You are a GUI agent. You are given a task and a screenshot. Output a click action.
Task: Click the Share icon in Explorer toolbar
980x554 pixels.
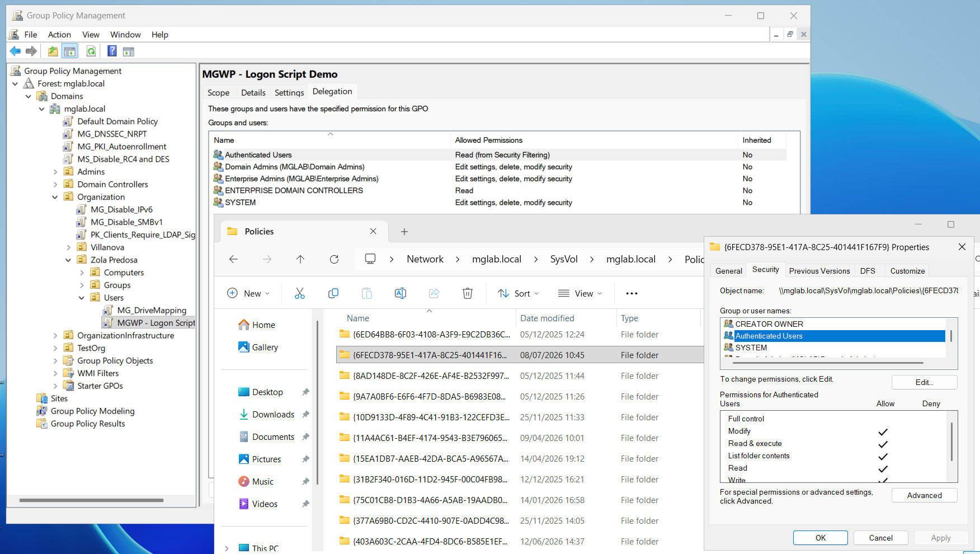pos(434,293)
